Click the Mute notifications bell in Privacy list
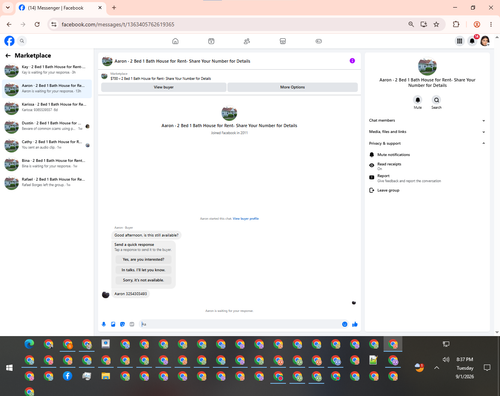This screenshot has width=500, height=396. 372,155
